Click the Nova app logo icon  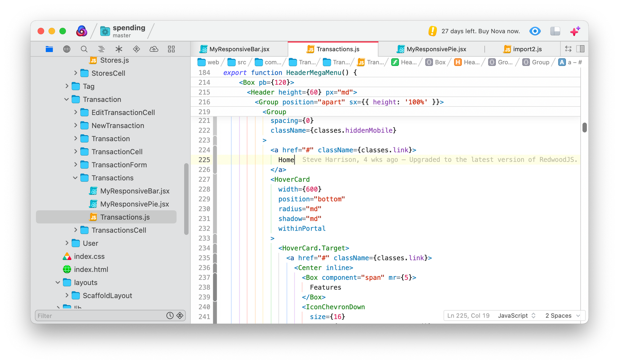coord(81,31)
